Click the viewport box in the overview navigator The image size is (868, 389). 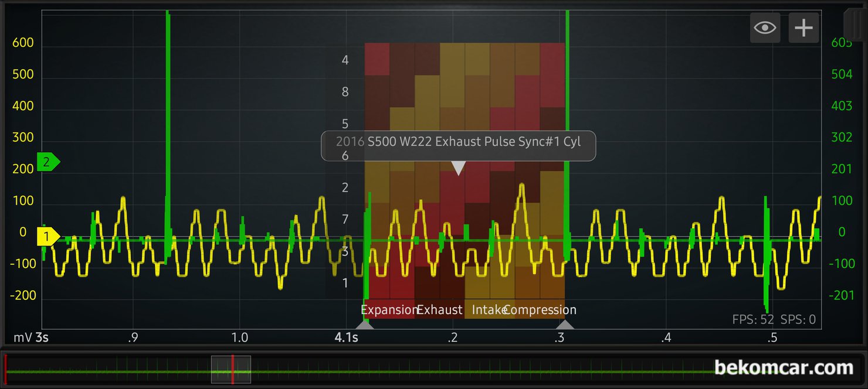pos(222,369)
